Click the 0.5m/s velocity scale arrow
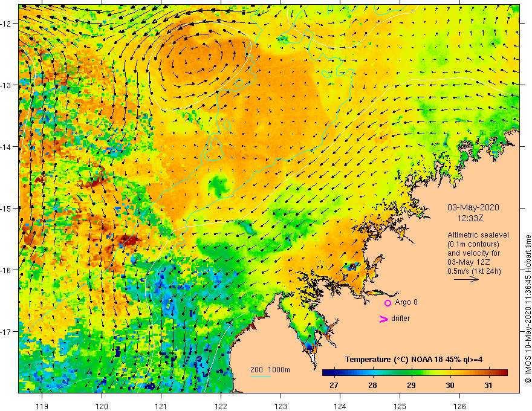 466,279
